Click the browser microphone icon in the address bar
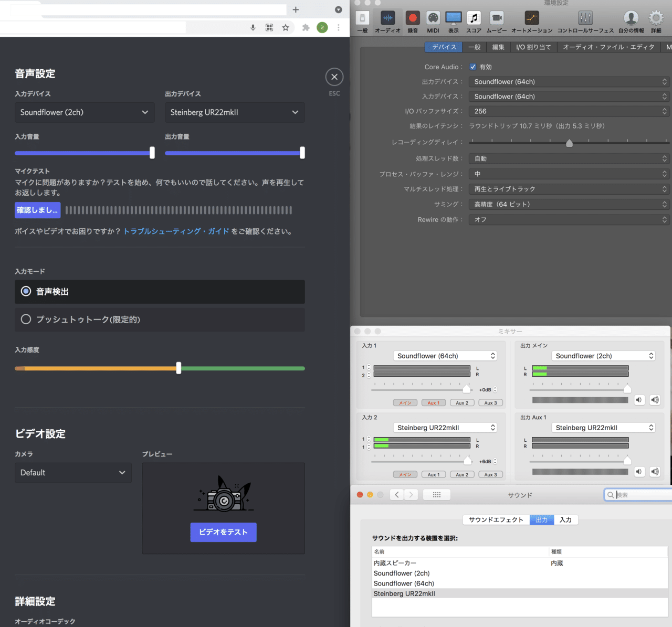This screenshot has height=627, width=672. 253,28
